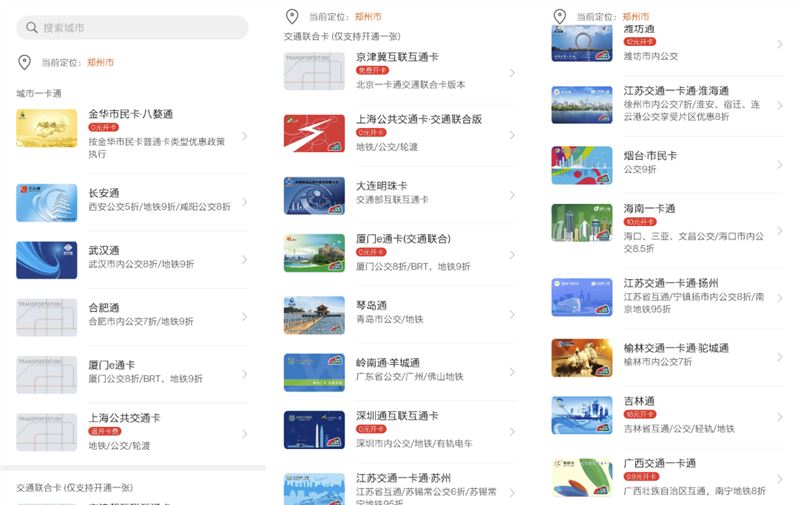800x505 pixels.
Task: Open the arrow on the 潍坊通 row
Action: (x=780, y=44)
